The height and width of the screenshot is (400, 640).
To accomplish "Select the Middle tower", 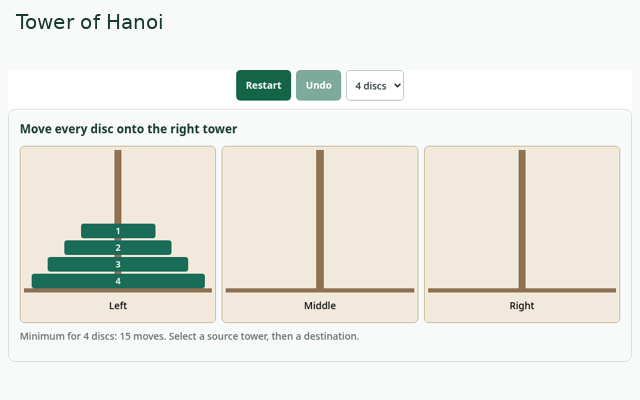I will [x=320, y=234].
